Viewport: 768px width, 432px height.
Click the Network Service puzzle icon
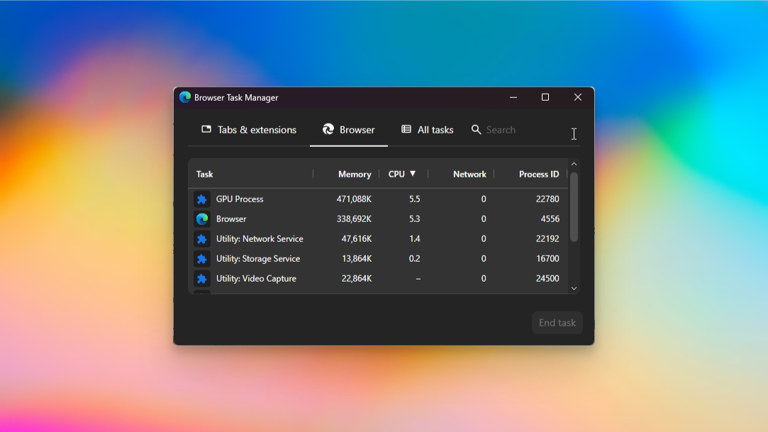(x=202, y=239)
